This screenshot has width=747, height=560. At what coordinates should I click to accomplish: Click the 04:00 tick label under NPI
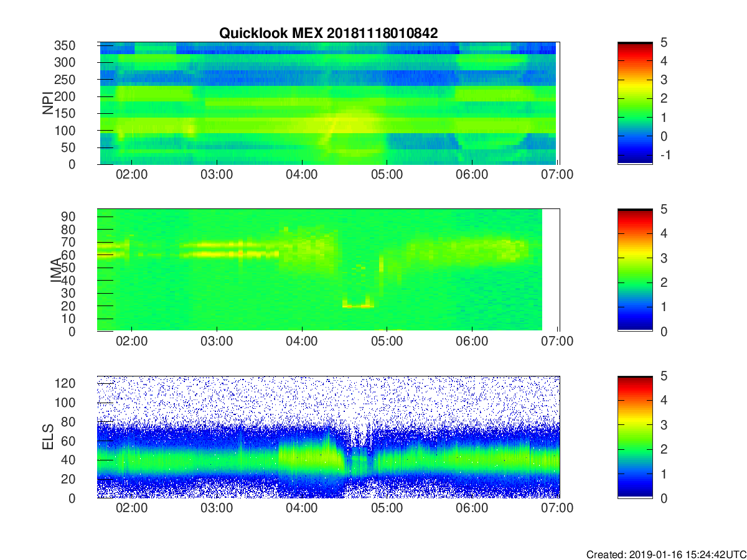[x=302, y=174]
